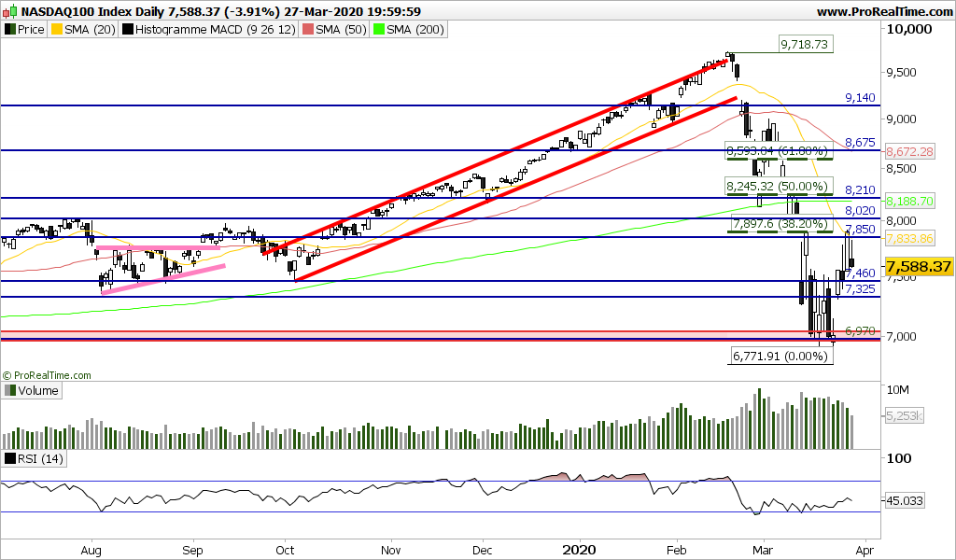Select the Price legend label
The width and height of the screenshot is (956, 560).
coord(31,29)
